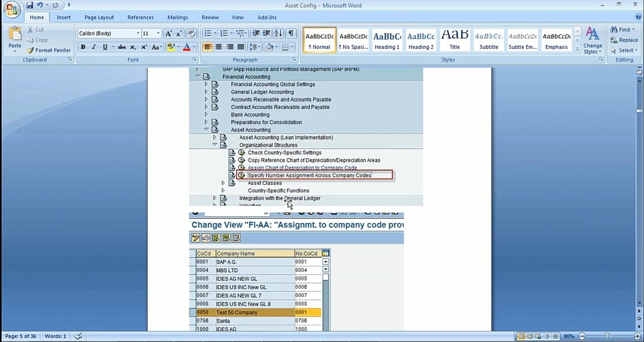The width and height of the screenshot is (644, 342).
Task: Clear formatting in Font group
Action: tap(191, 33)
